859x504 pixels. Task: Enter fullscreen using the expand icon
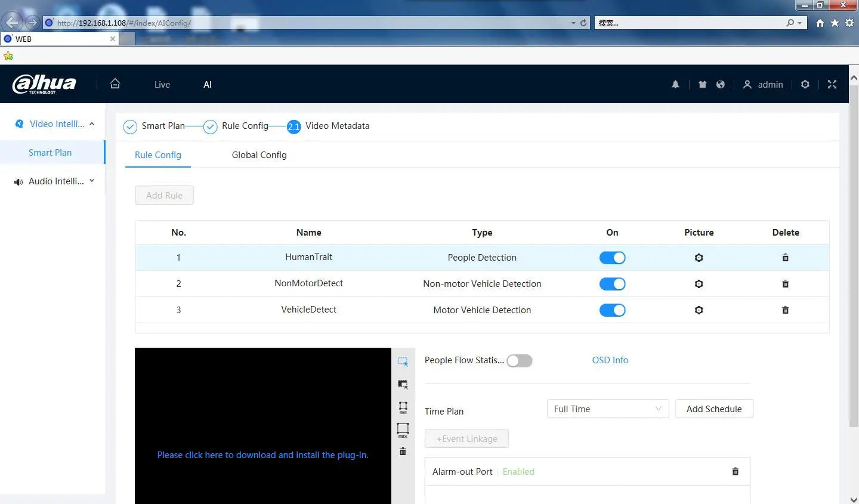[832, 85]
